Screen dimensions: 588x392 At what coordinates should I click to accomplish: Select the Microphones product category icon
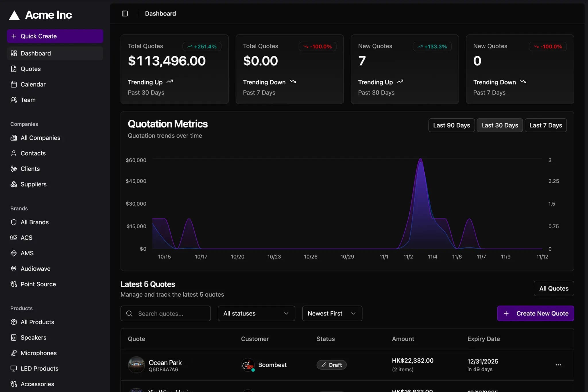pyautogui.click(x=14, y=353)
